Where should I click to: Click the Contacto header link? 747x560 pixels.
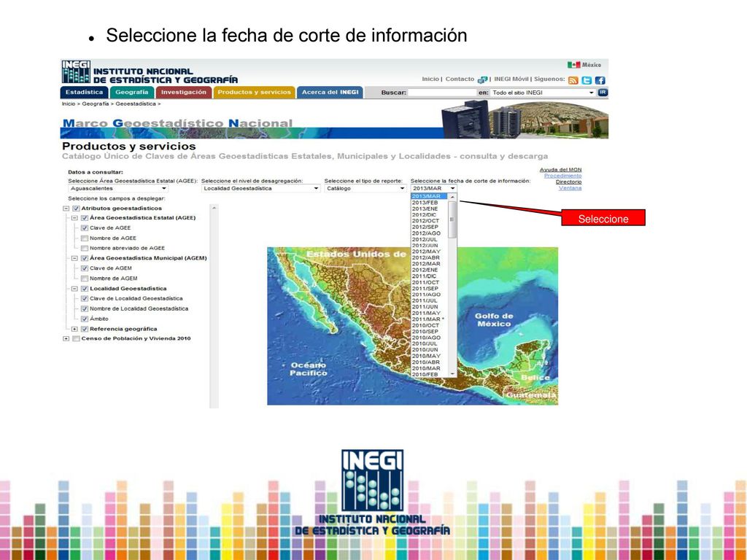pyautogui.click(x=460, y=79)
